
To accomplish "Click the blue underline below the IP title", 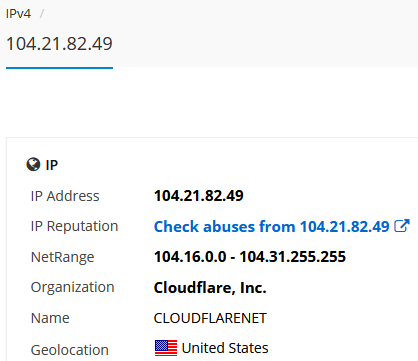I will point(59,68).
